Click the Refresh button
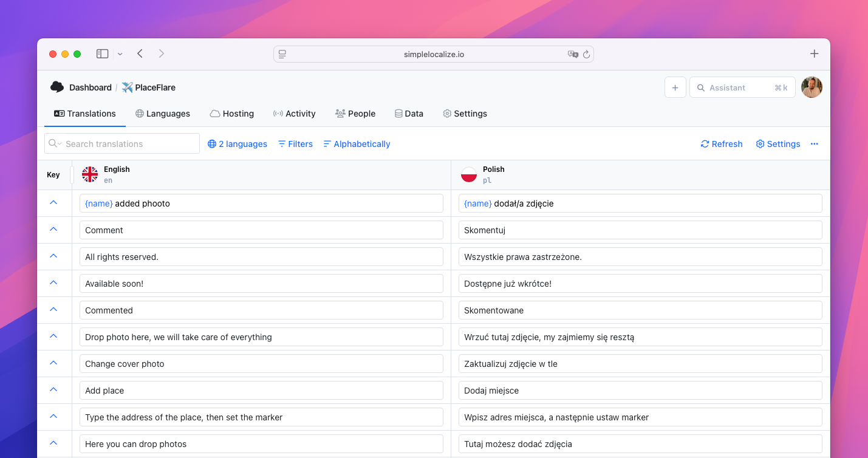The image size is (868, 458). (722, 144)
